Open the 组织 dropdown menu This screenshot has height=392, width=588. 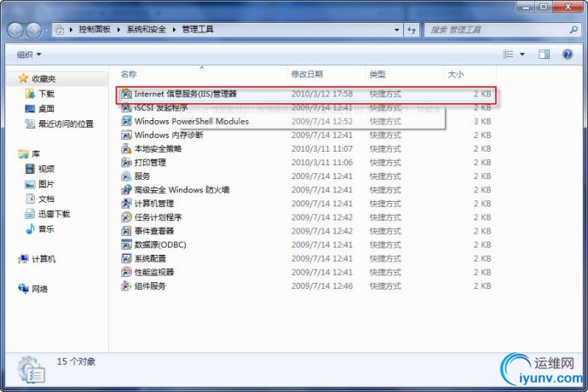(x=29, y=55)
